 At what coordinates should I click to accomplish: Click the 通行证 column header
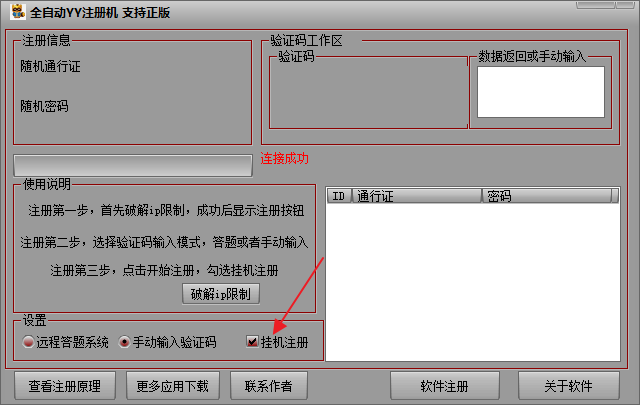pos(417,196)
